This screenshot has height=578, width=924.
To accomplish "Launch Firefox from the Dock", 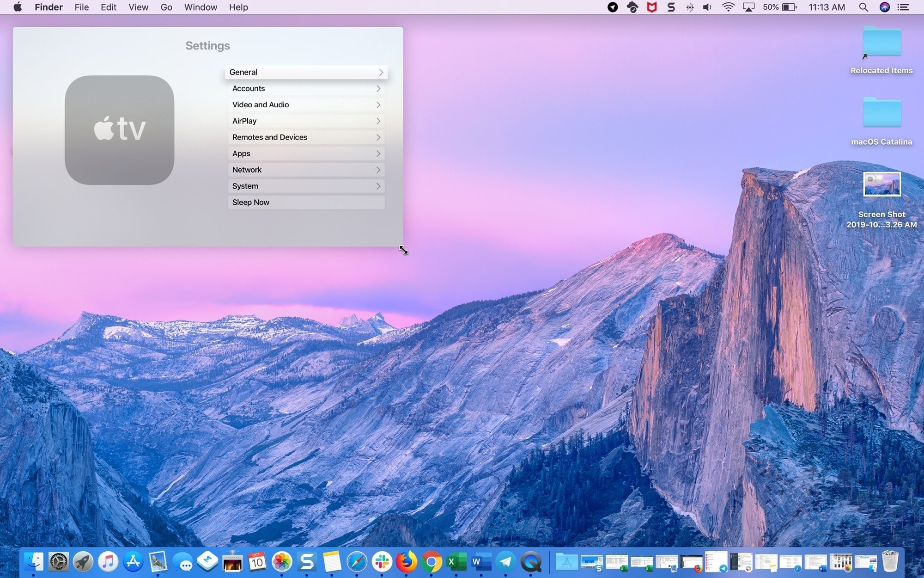I will [407, 562].
